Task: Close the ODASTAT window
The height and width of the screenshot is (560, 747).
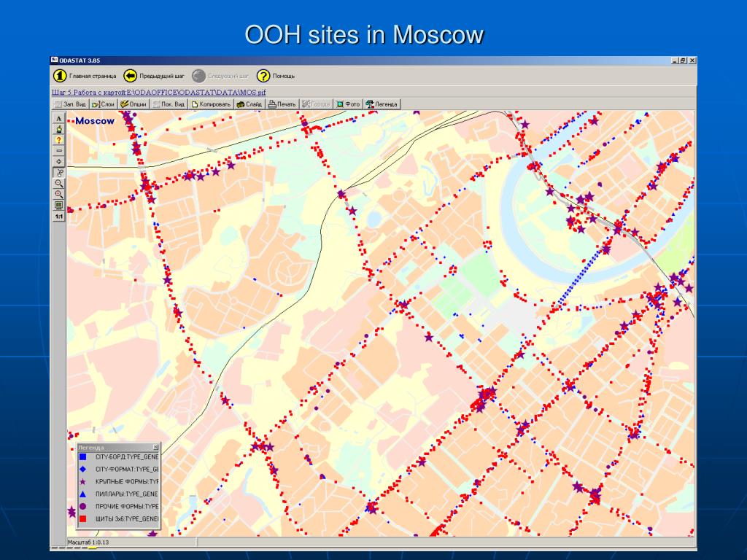Action: pyautogui.click(x=692, y=61)
